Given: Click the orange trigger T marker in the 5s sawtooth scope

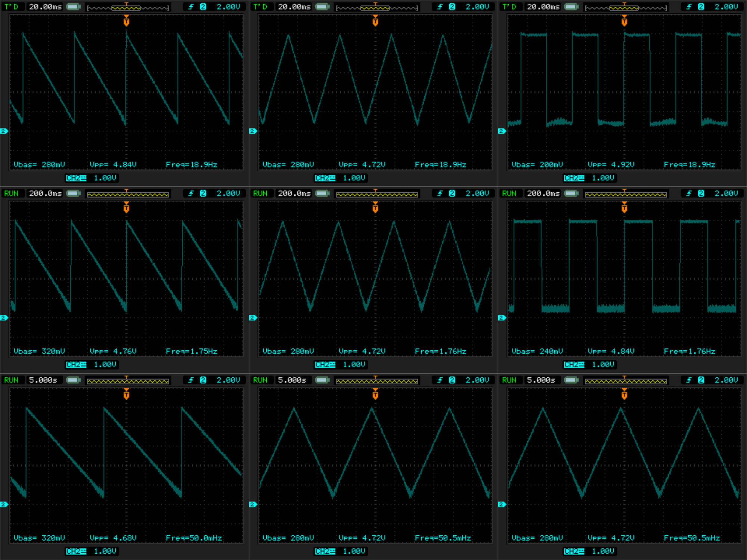Looking at the screenshot, I should click(126, 394).
